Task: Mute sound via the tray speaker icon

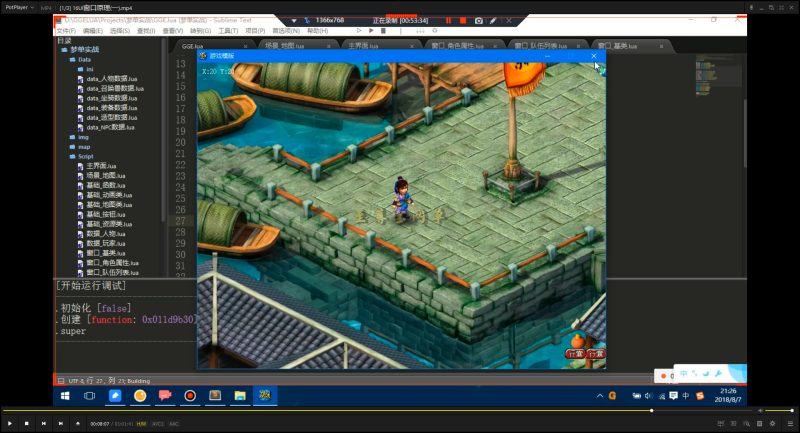Action: click(648, 396)
